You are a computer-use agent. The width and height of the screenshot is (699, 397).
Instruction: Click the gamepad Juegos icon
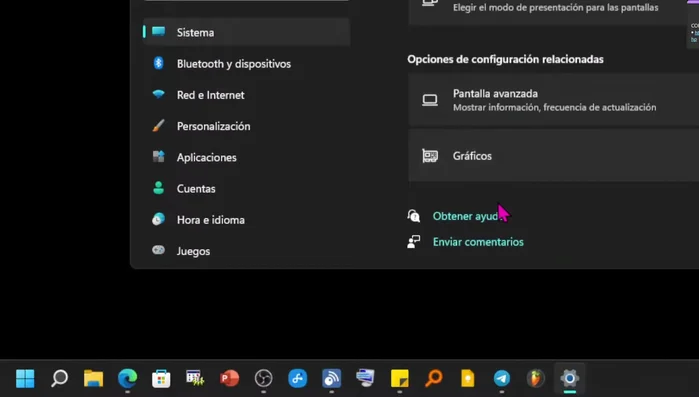[158, 250]
